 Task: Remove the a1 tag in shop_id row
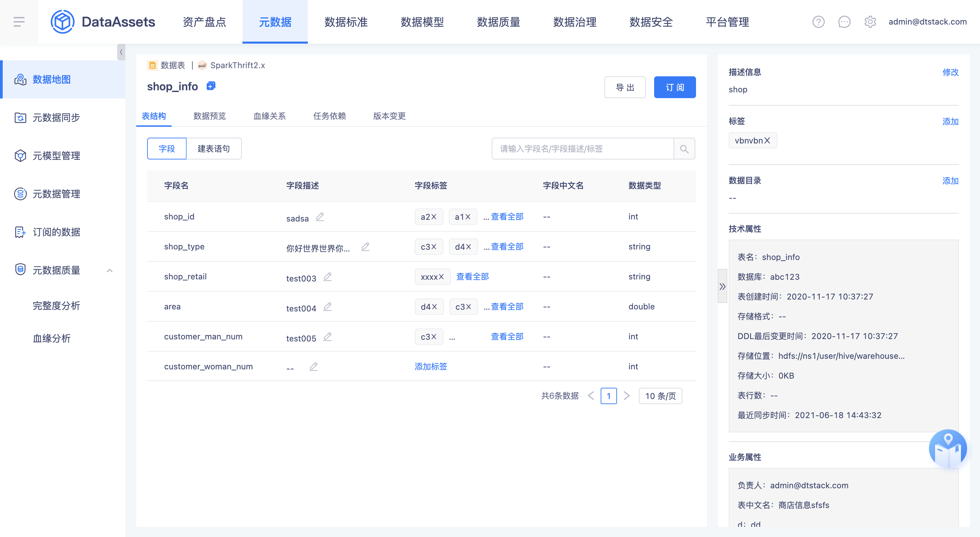(x=468, y=217)
